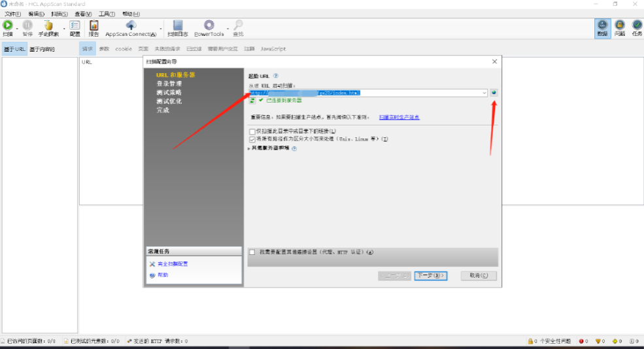Screen dimensions: 644x349
Task: Click red high severity count icon
Action: click(x=581, y=341)
